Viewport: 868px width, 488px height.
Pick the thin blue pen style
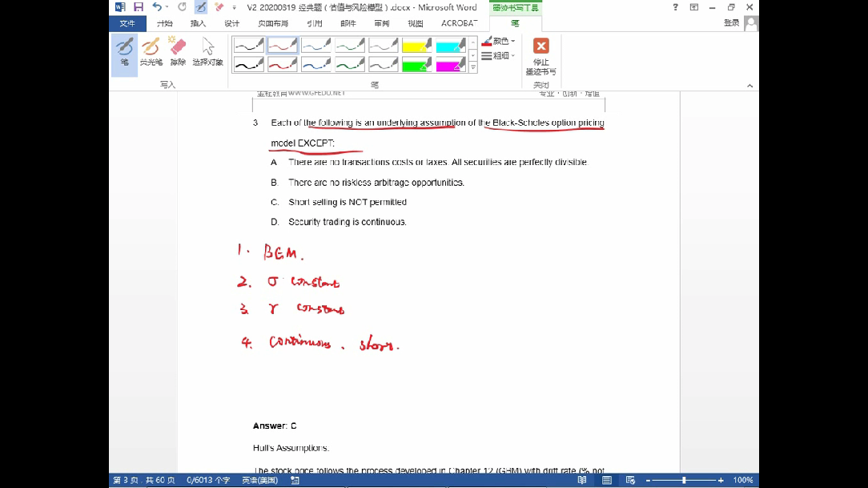[x=316, y=45]
